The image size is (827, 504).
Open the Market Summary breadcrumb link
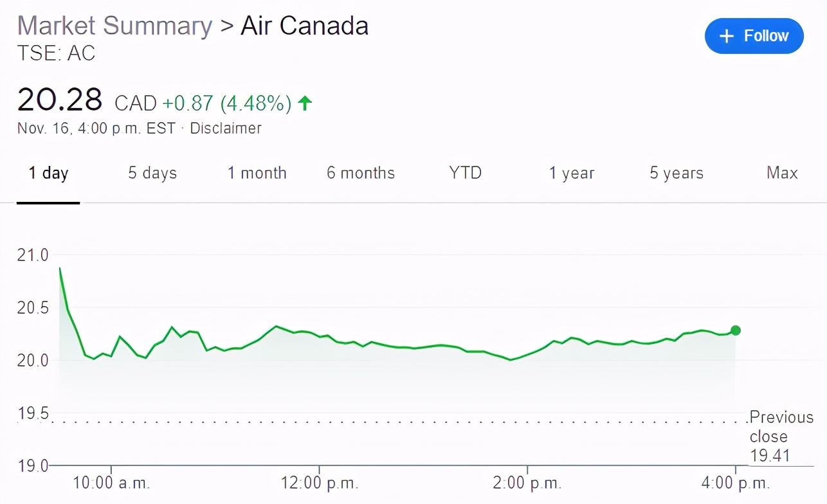point(114,26)
